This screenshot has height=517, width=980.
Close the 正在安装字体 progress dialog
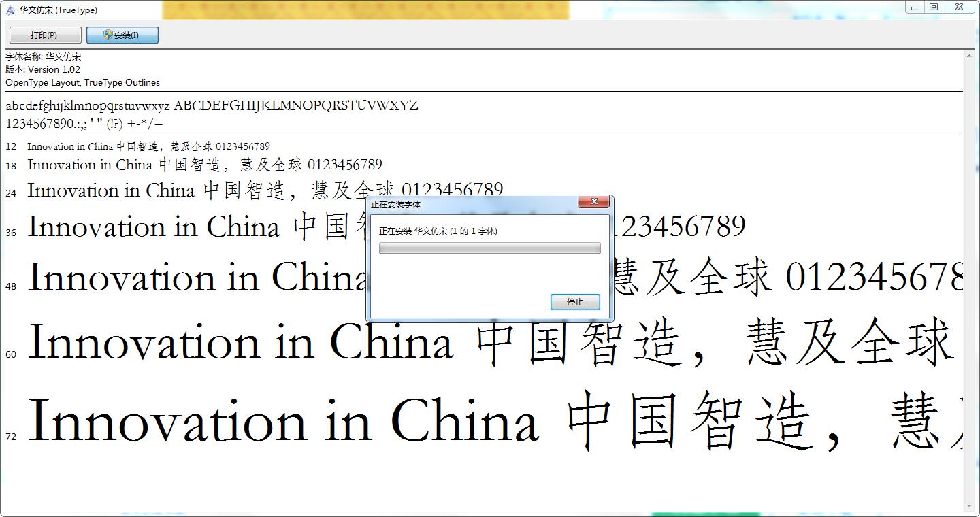click(x=594, y=201)
